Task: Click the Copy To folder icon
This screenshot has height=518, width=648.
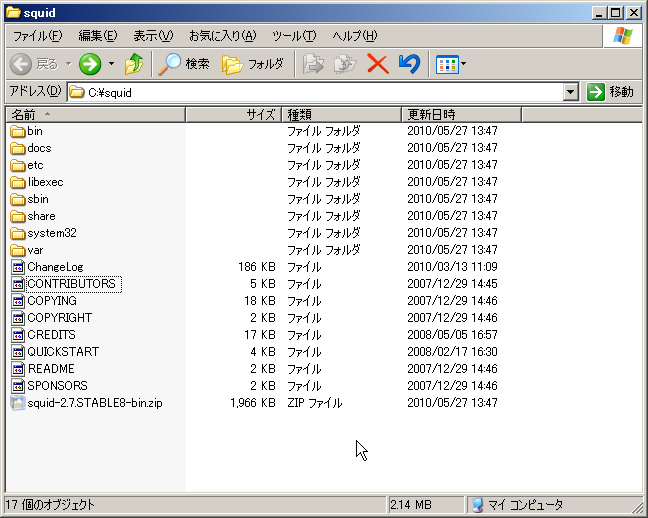Action: pos(345,64)
